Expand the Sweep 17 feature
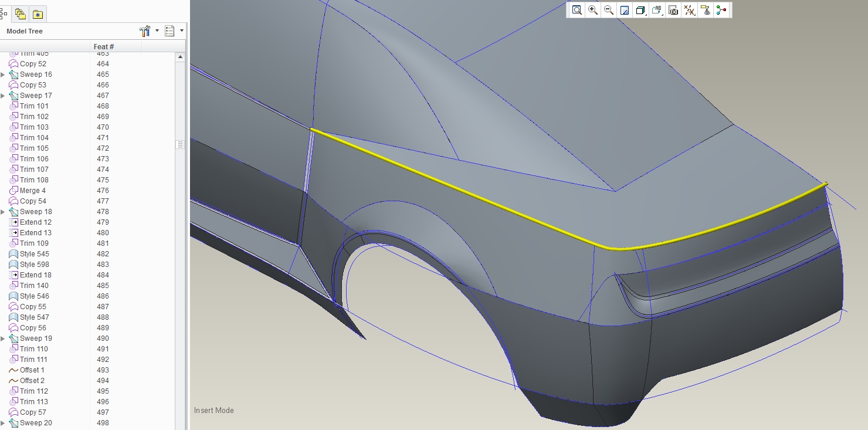 [3, 96]
